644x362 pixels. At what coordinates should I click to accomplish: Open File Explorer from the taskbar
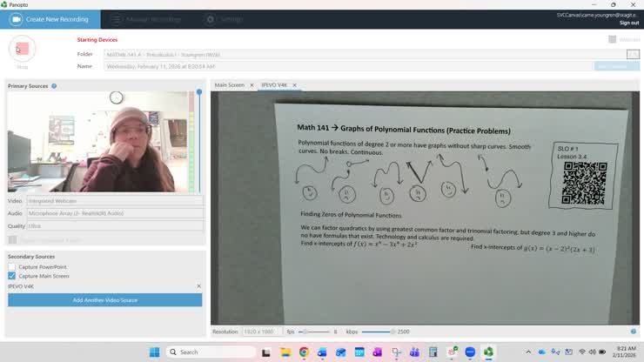(285, 352)
